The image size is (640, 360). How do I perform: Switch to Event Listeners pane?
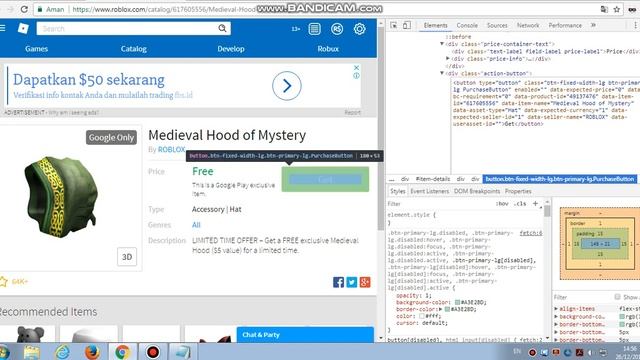429,191
